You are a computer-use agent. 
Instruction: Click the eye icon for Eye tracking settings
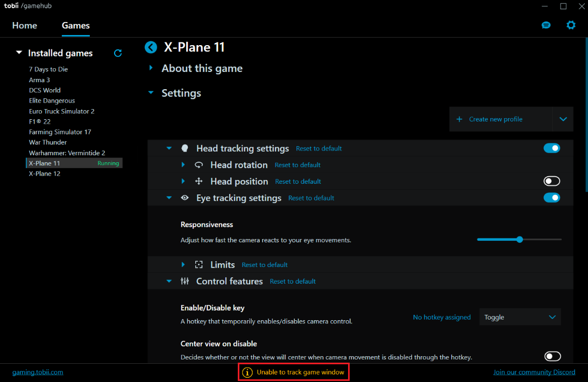[x=185, y=198]
